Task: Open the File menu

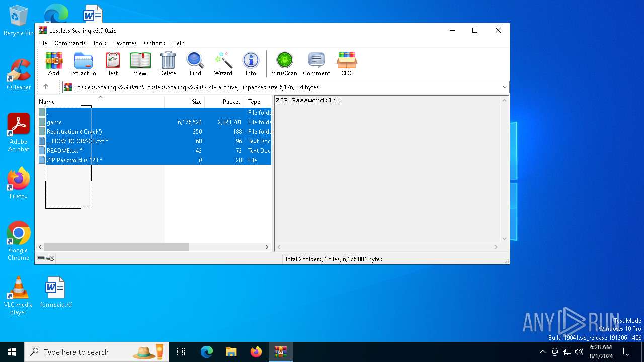Action: coord(43,43)
